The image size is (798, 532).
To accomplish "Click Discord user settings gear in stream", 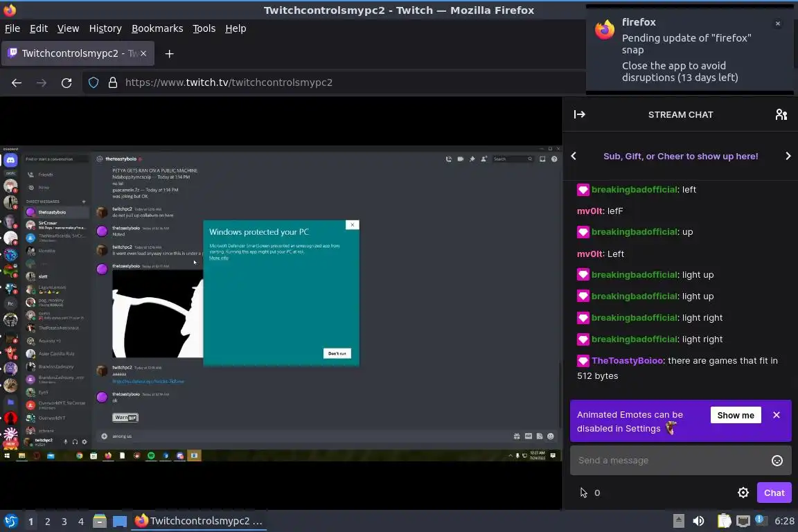I will (85, 441).
